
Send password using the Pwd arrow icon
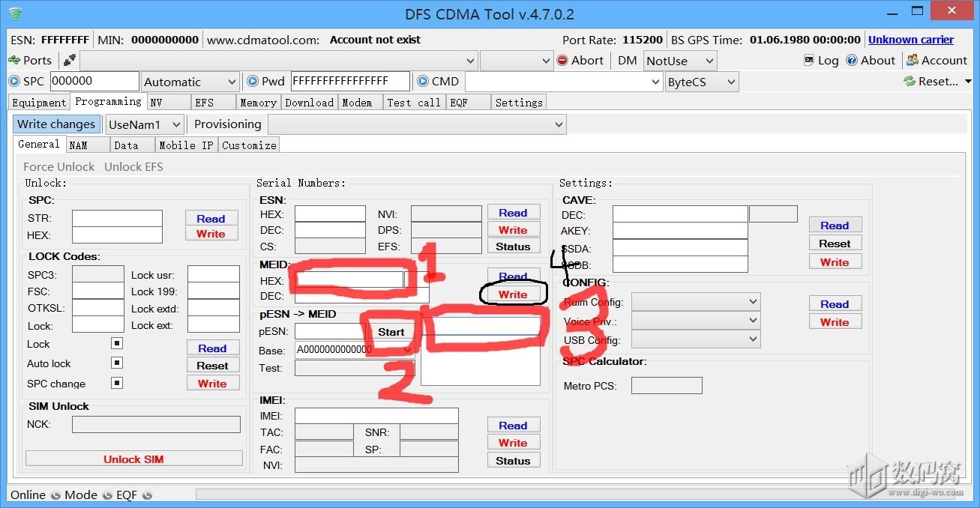[253, 81]
